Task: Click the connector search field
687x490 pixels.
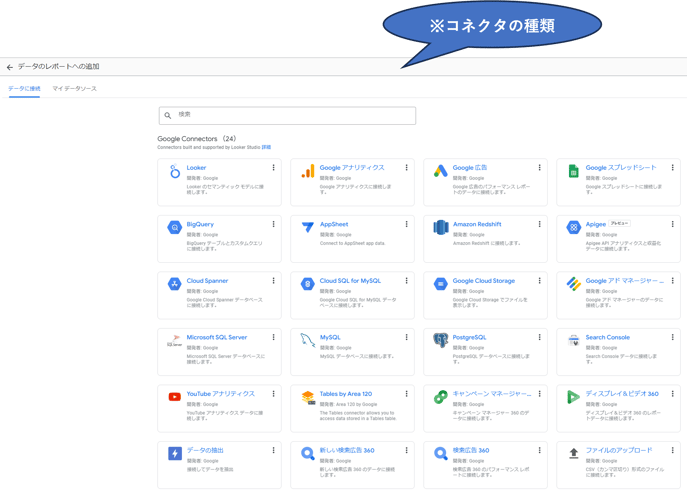Action: (287, 116)
